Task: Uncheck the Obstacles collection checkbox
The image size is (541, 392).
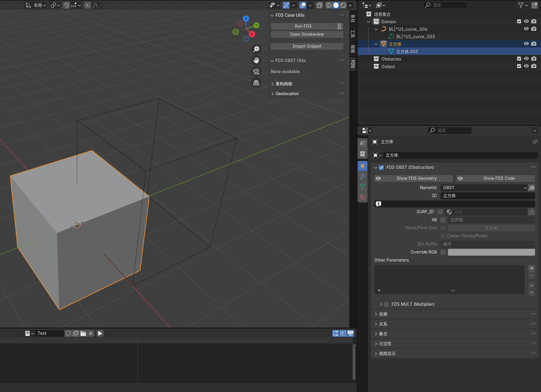Action: tap(519, 58)
